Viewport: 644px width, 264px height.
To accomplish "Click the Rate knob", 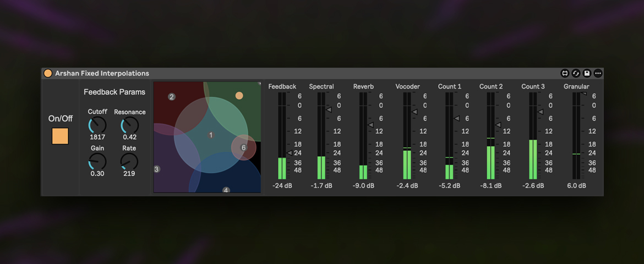I will pos(129,162).
